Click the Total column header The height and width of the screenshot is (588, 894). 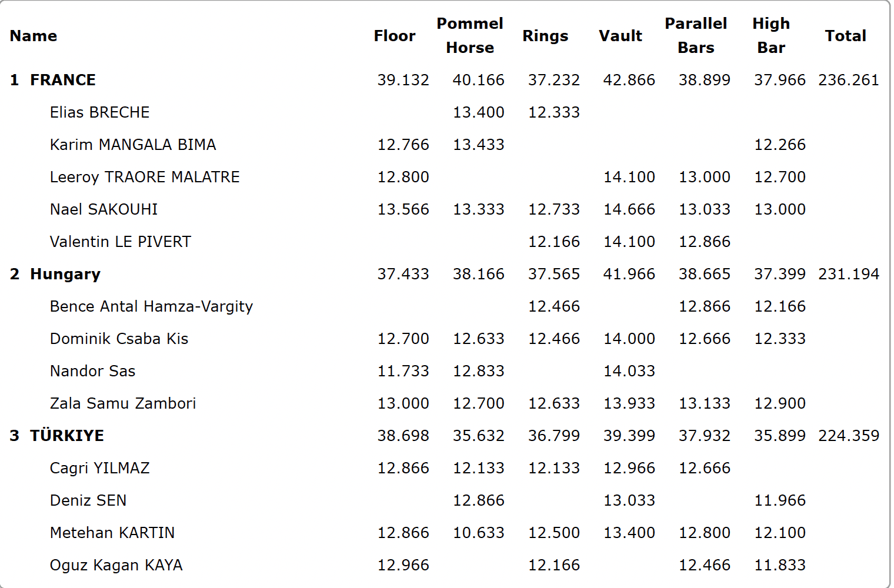845,36
